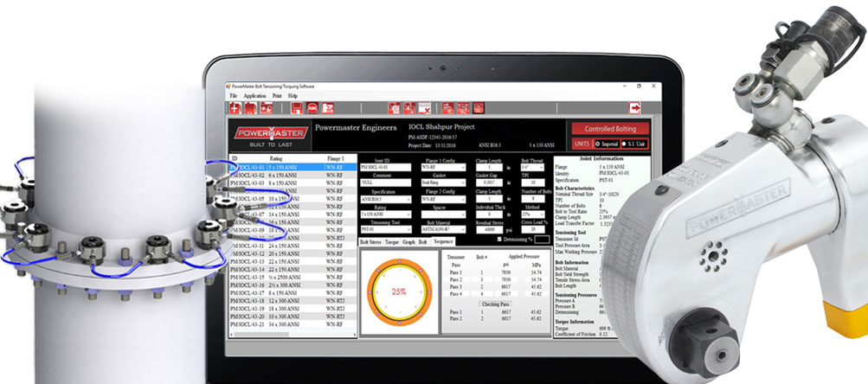
Task: Select row PM/IOCL/43-15 in the list
Action: point(293,277)
